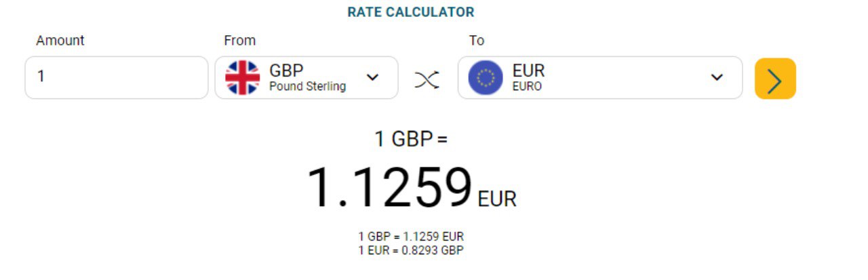Open the EUR currency selector
The image size is (868, 280).
(600, 77)
